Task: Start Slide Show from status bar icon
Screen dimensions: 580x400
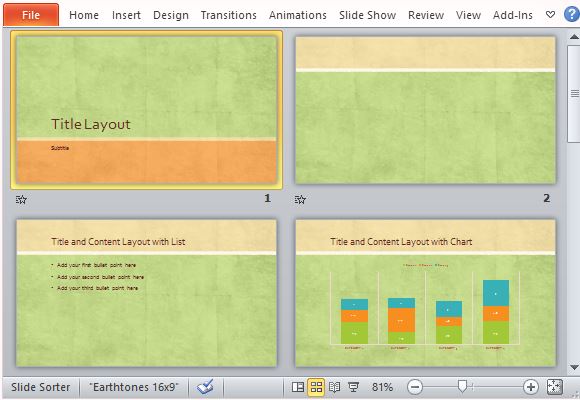Action: [x=353, y=387]
